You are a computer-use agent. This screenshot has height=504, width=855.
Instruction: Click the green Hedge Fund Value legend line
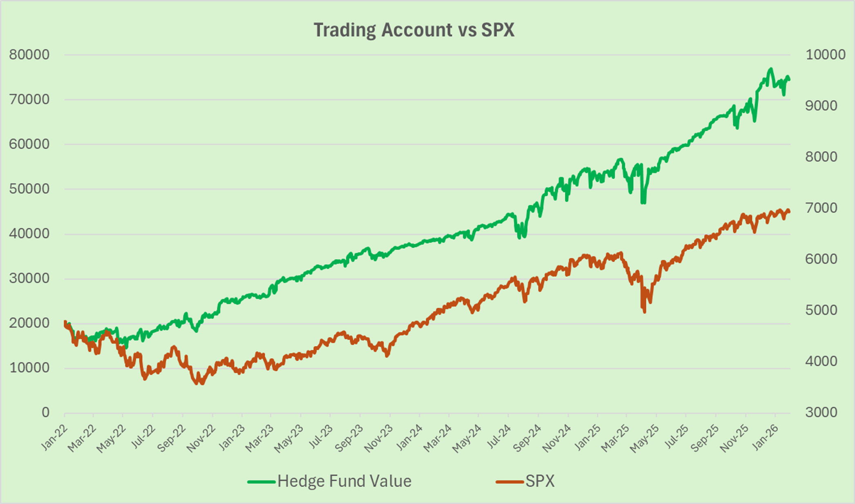point(261,482)
